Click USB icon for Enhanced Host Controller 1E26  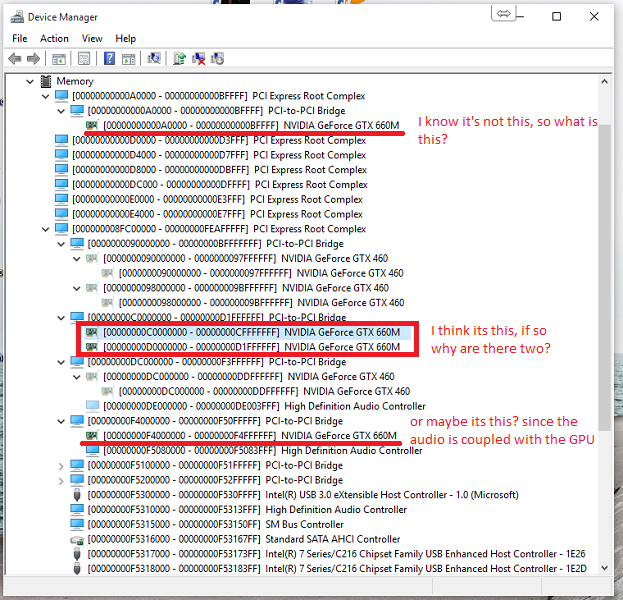click(x=77, y=554)
